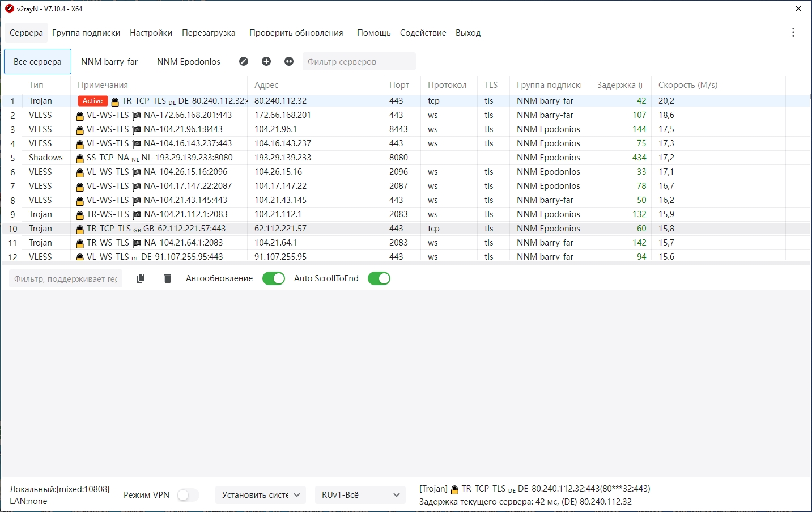Select the NNM Epodonios tab

pyautogui.click(x=189, y=62)
